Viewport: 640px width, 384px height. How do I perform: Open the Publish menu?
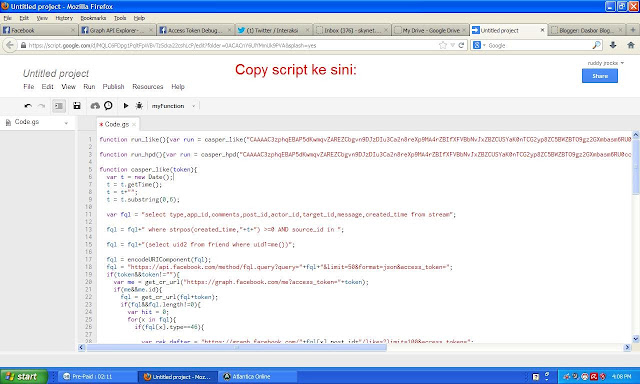(x=113, y=87)
